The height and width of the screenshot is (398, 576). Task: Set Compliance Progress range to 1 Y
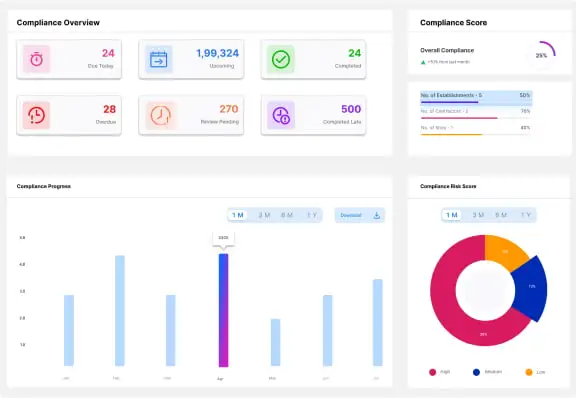[312, 215]
